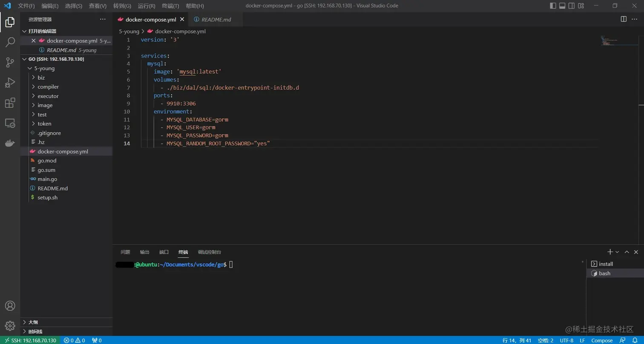This screenshot has width=644, height=344.
Task: Click the 行 14, 列 41 cursor position
Action: point(517,340)
